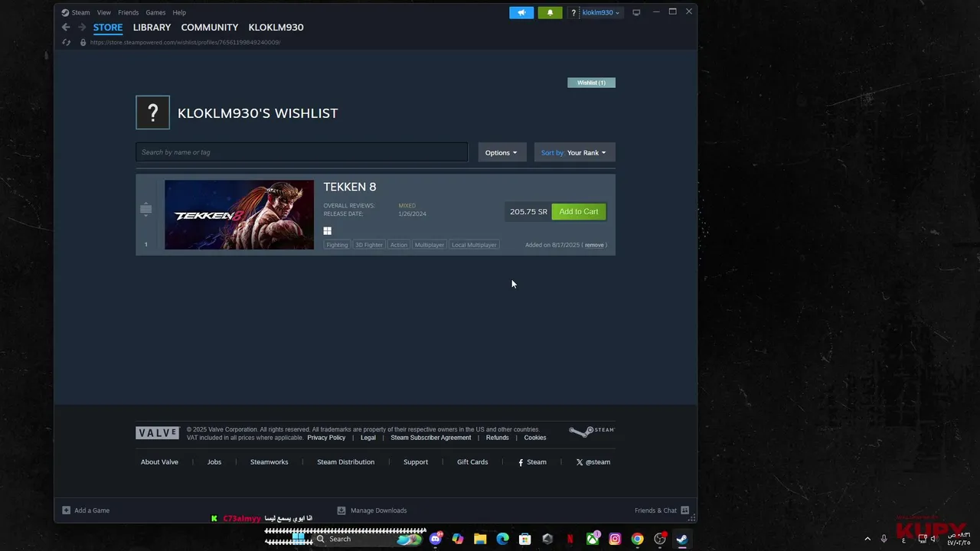The image size is (980, 551).
Task: Open the announcements megaphone button
Action: coord(521,12)
